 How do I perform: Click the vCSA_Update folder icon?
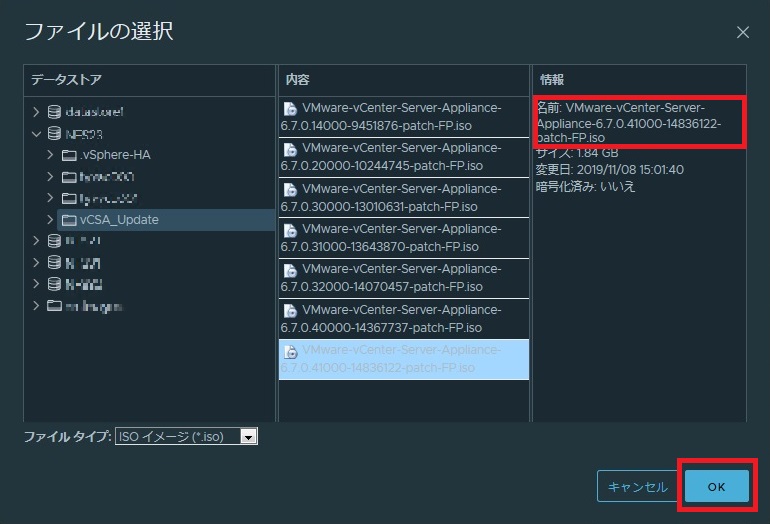point(69,220)
